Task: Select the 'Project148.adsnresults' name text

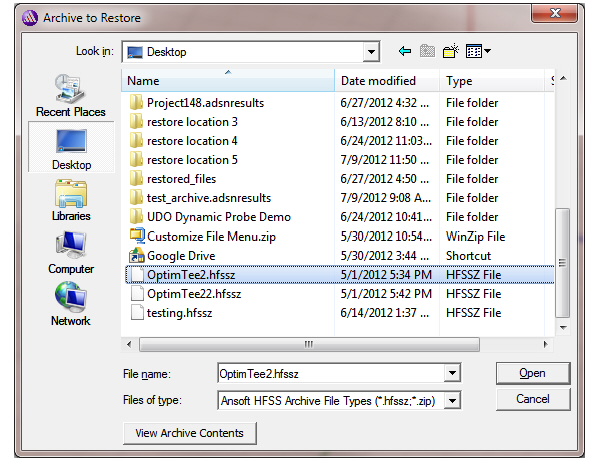Action: coord(205,103)
